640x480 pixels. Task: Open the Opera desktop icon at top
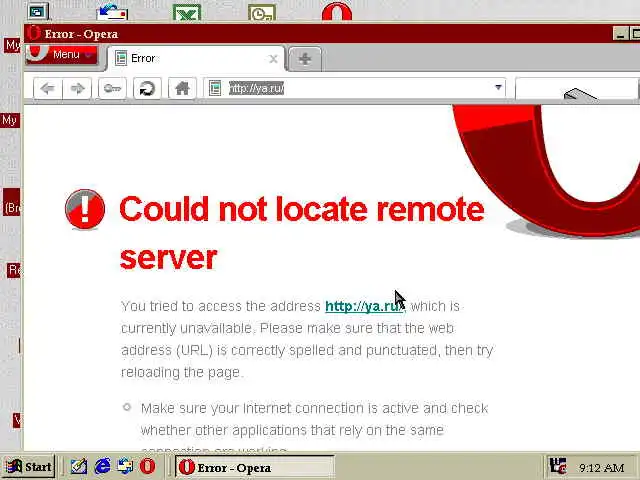pos(337,11)
